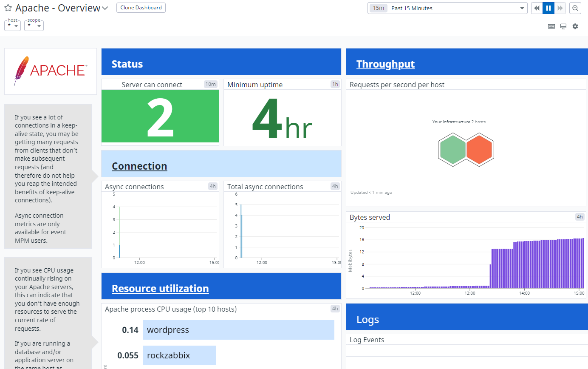
Task: Click the Async connections widget title
Action: coord(134,187)
